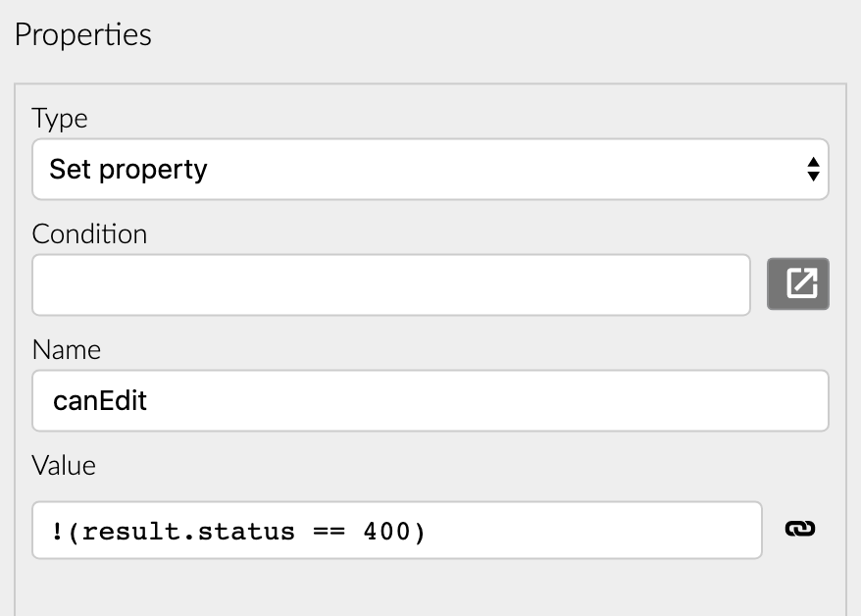Open the Type dropdown showing Set property

click(x=430, y=169)
